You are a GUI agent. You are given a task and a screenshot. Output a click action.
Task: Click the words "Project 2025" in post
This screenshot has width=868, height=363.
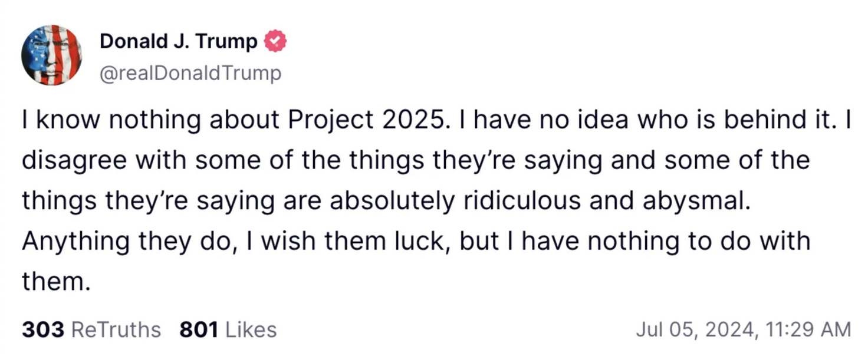point(365,120)
